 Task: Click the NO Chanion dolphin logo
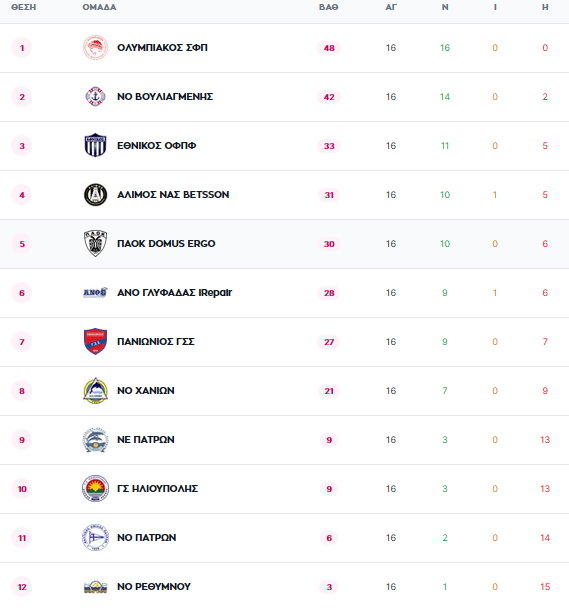tap(95, 390)
